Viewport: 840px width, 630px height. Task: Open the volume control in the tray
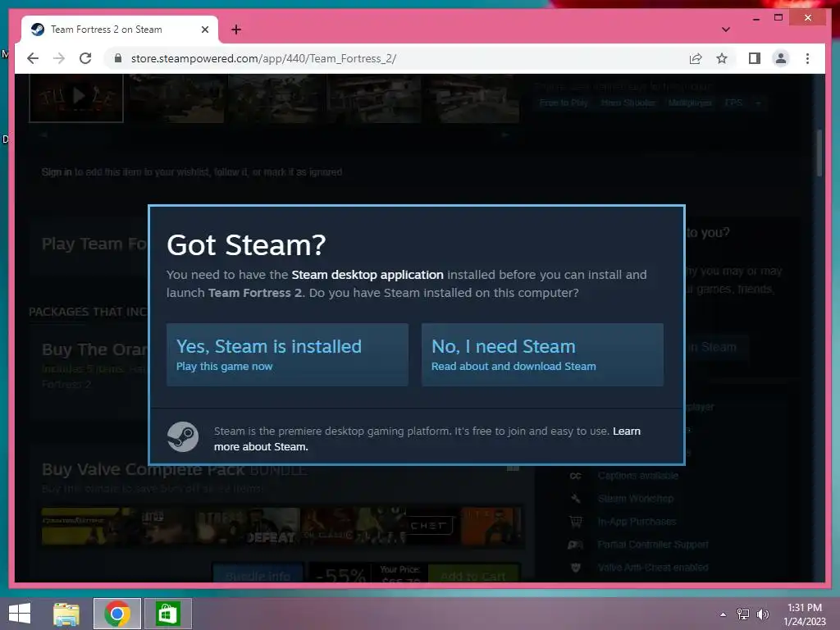763,614
